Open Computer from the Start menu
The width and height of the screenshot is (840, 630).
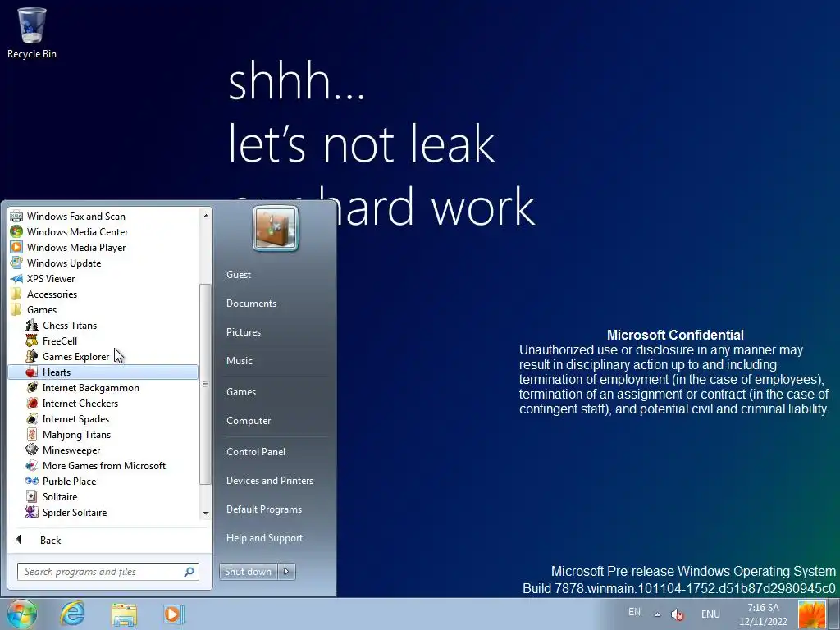(249, 421)
